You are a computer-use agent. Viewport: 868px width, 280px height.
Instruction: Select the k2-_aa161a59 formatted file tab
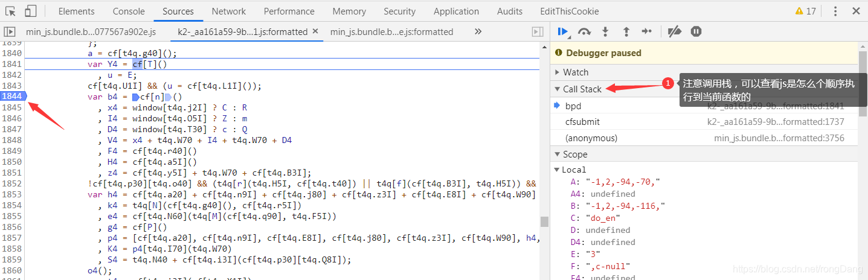point(242,32)
